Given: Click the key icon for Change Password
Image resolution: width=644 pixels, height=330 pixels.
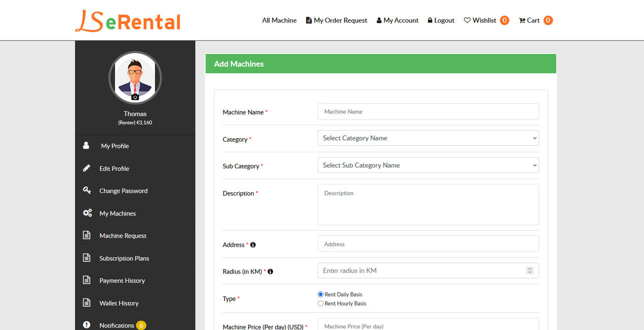Looking at the screenshot, I should coord(87,190).
